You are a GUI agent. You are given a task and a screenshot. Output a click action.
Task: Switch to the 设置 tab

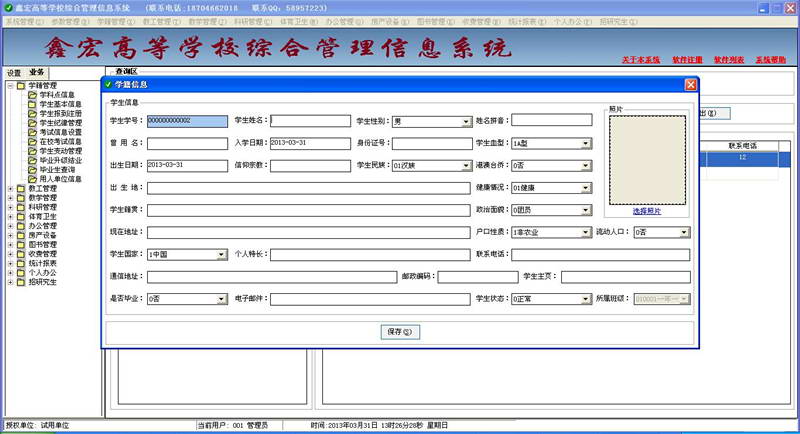tap(14, 73)
